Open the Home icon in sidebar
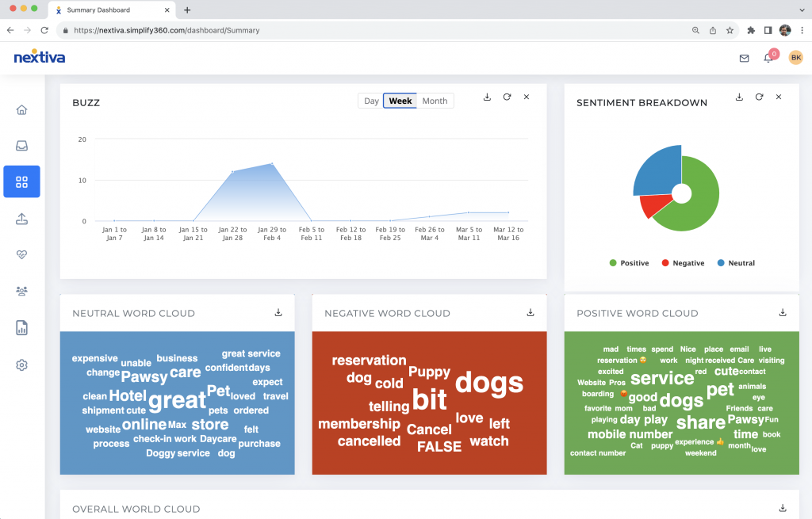 point(21,110)
